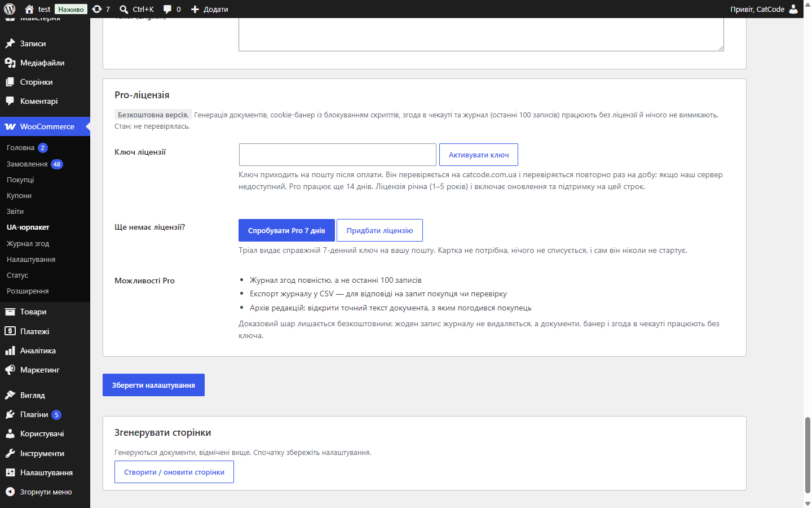Click Додати in the admin bar
812x508 pixels.
tap(216, 9)
